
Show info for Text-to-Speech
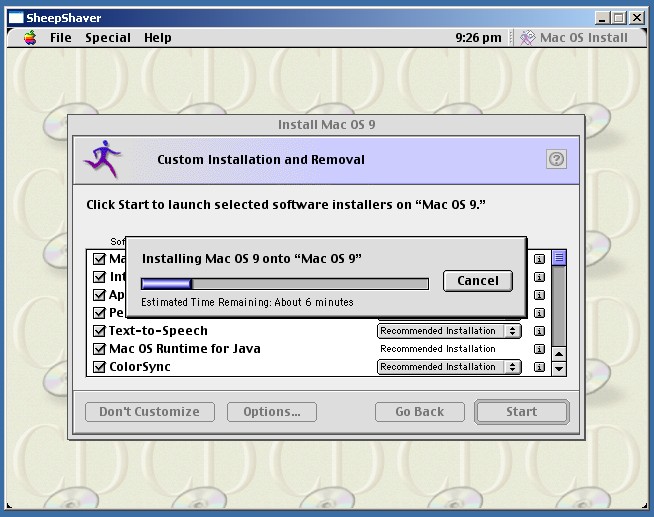click(x=539, y=331)
